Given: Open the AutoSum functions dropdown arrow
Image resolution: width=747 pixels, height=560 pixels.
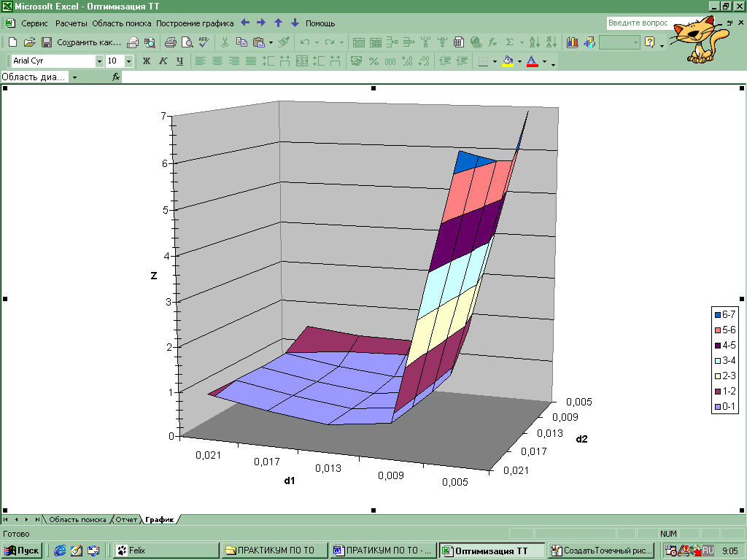Looking at the screenshot, I should pyautogui.click(x=521, y=42).
